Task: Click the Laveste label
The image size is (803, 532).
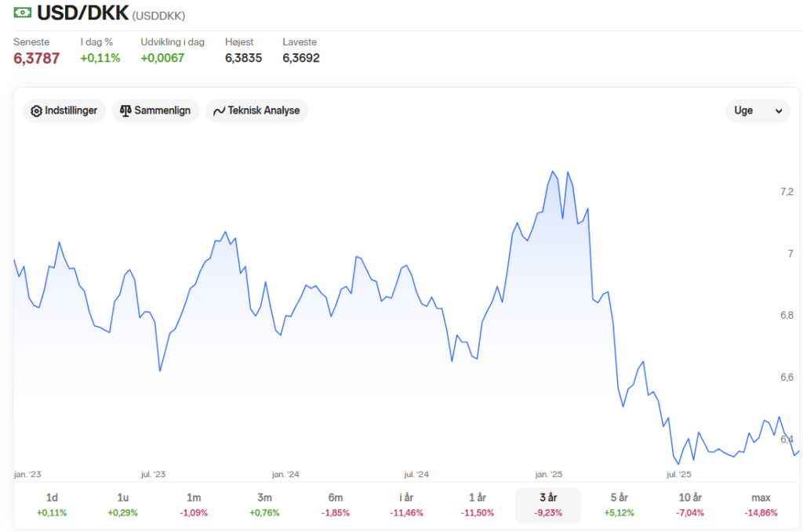Action: pyautogui.click(x=300, y=42)
